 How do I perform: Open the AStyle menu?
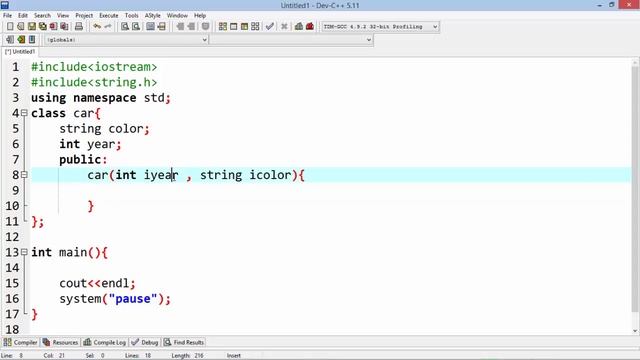click(x=153, y=16)
